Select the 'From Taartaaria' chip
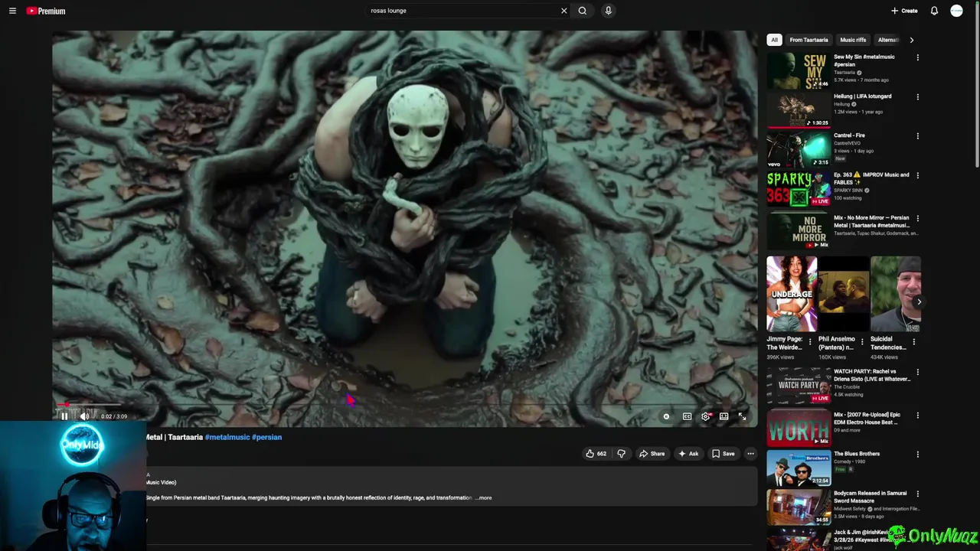Viewport: 980px width, 551px height. 808,40
